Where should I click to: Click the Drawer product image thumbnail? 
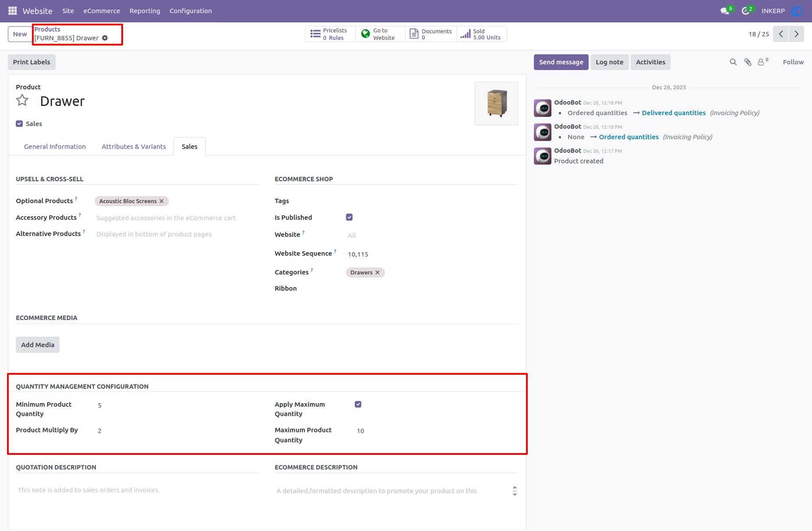pos(496,104)
